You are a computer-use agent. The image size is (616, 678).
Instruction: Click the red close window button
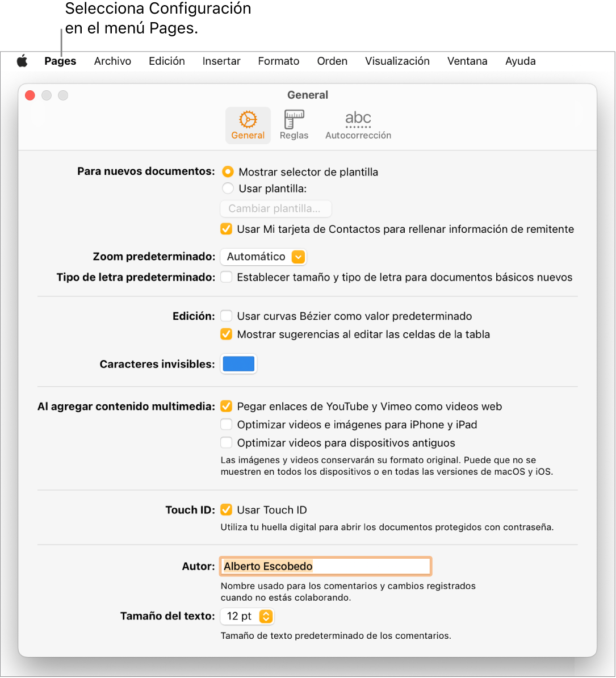coord(30,95)
